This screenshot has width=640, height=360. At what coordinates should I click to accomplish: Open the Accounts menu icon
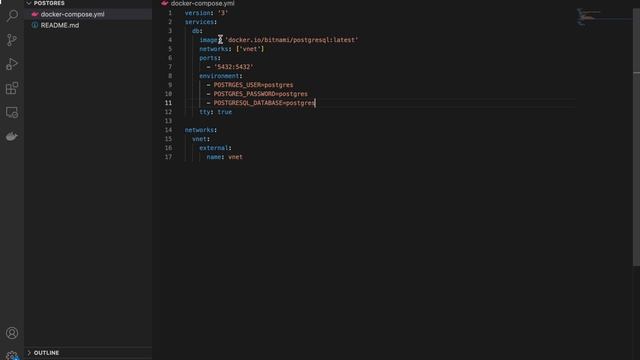tap(12, 333)
